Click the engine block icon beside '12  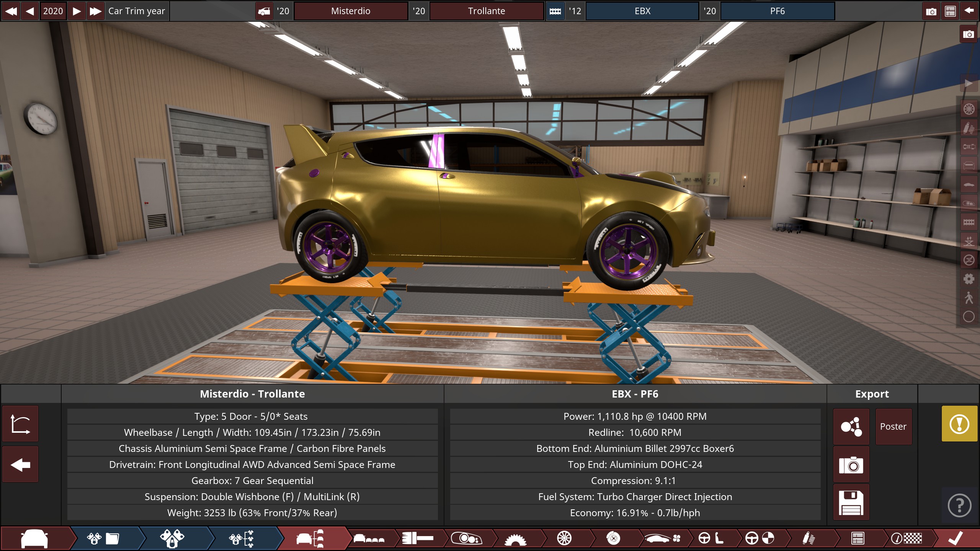(555, 11)
